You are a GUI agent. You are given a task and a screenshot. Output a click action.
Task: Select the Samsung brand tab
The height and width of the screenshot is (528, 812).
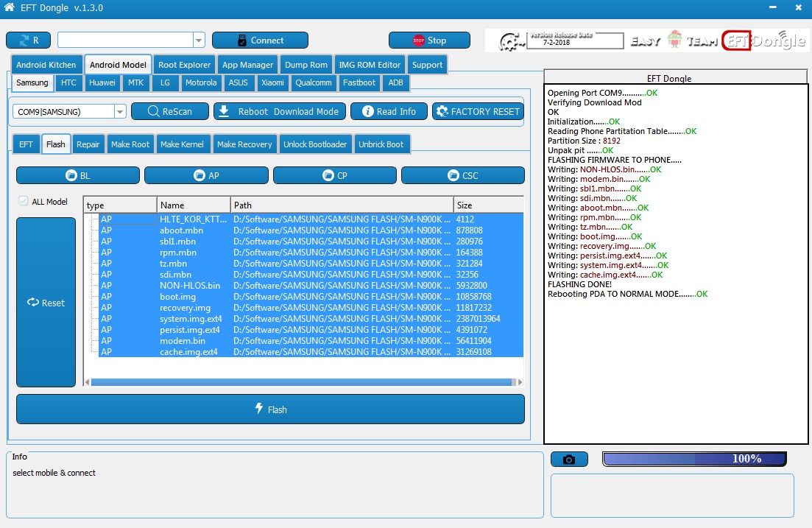pos(32,82)
